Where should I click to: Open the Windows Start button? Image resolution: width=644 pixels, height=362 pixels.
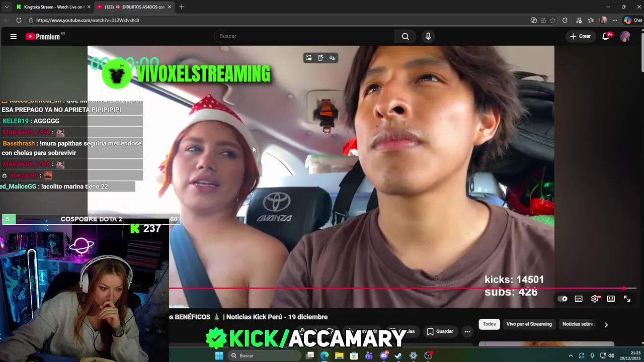(219, 355)
